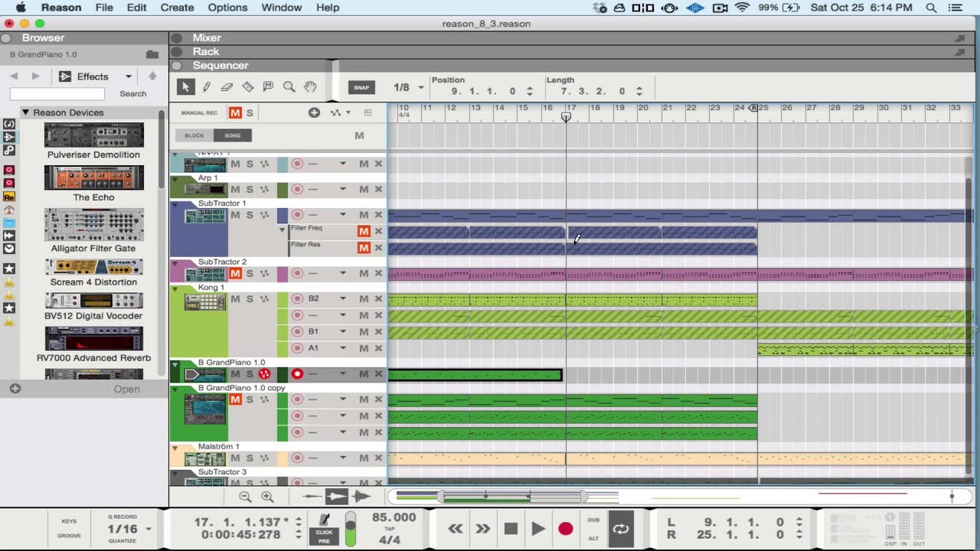Click the Fast Forward transport button
The image size is (980, 551).
coord(482,529)
